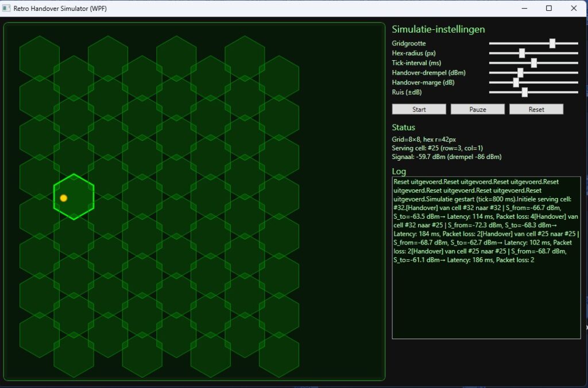Click the Reset button
Screen dimensions: 588x388
[536, 109]
